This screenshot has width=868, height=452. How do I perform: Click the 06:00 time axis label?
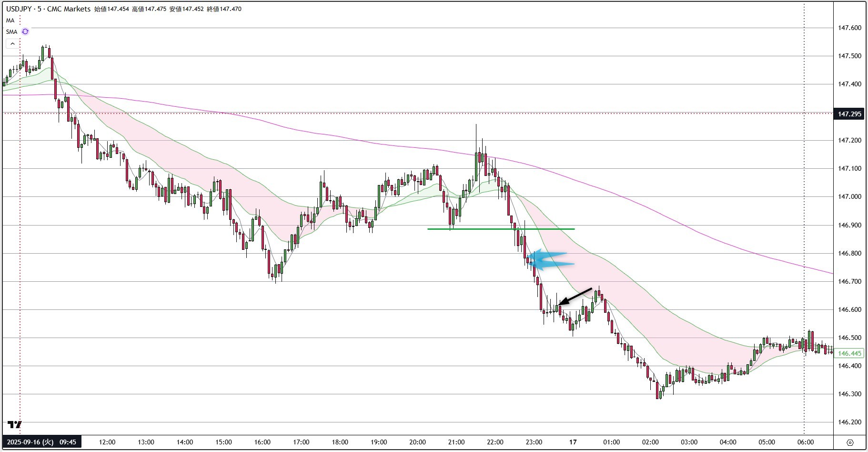tap(805, 442)
